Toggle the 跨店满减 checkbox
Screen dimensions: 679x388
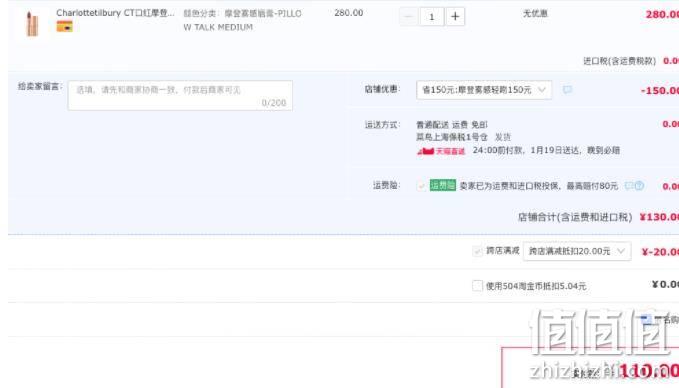coord(477,251)
